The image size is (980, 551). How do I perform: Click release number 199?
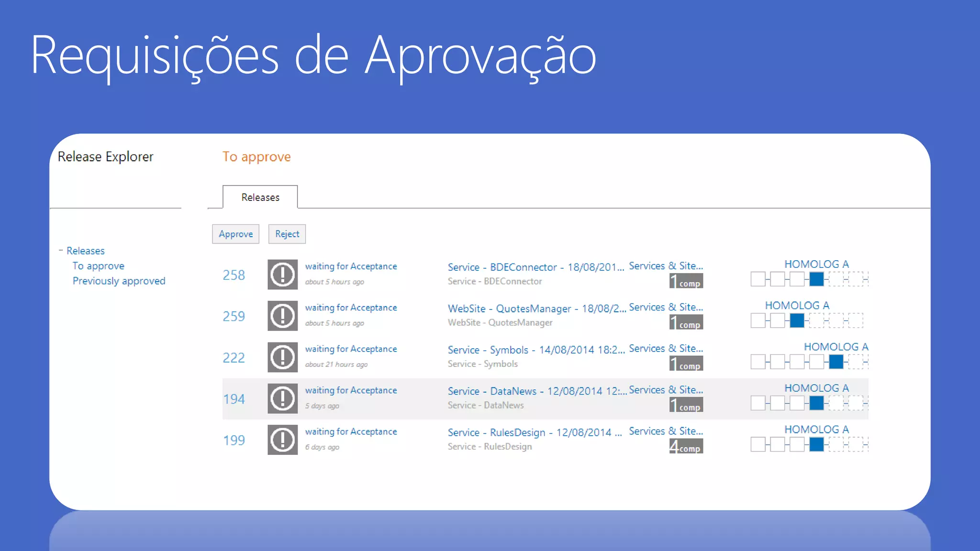(234, 440)
